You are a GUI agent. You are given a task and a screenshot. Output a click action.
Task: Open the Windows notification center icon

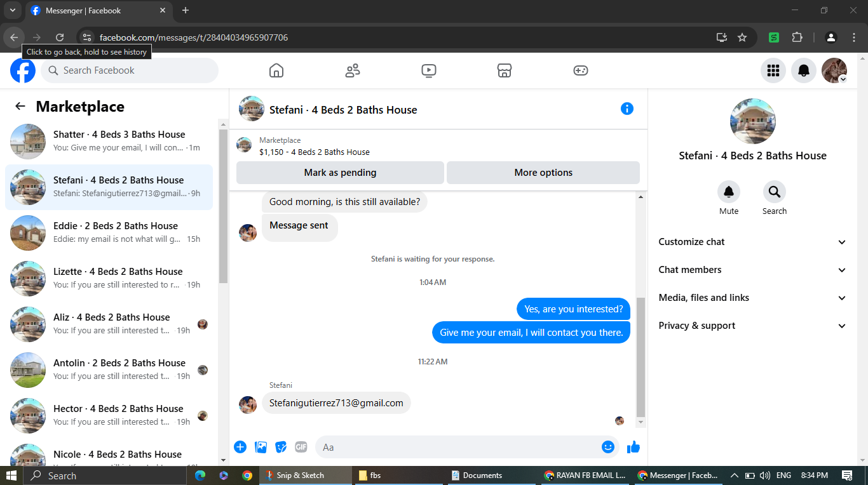coord(847,475)
